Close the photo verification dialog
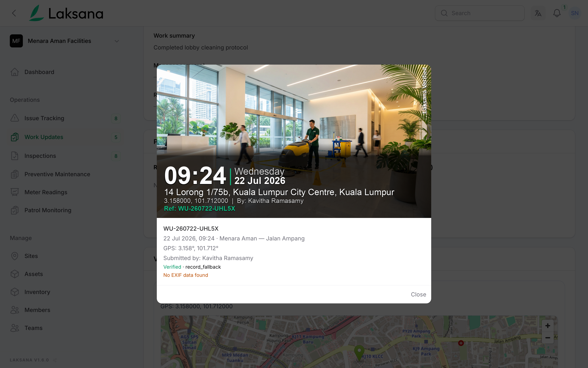 (x=418, y=294)
